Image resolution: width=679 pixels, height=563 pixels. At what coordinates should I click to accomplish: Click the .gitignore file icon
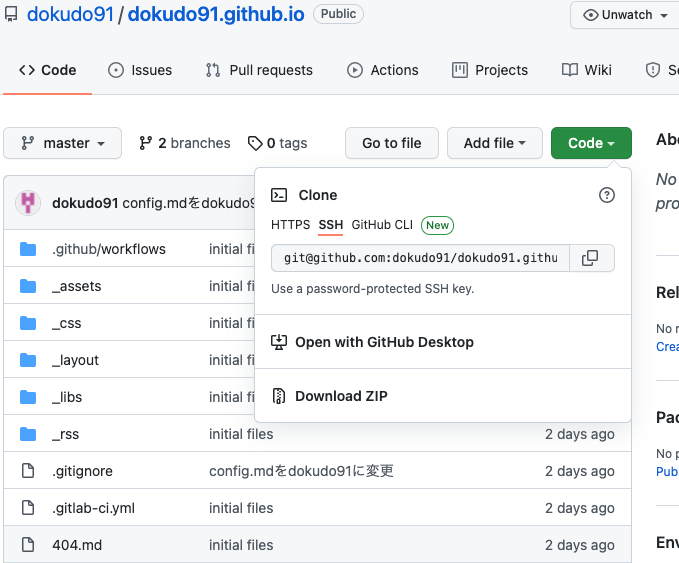pyautogui.click(x=28, y=471)
